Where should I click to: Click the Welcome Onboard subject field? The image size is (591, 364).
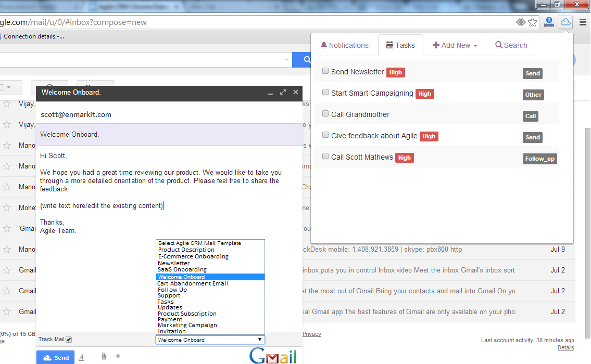169,134
